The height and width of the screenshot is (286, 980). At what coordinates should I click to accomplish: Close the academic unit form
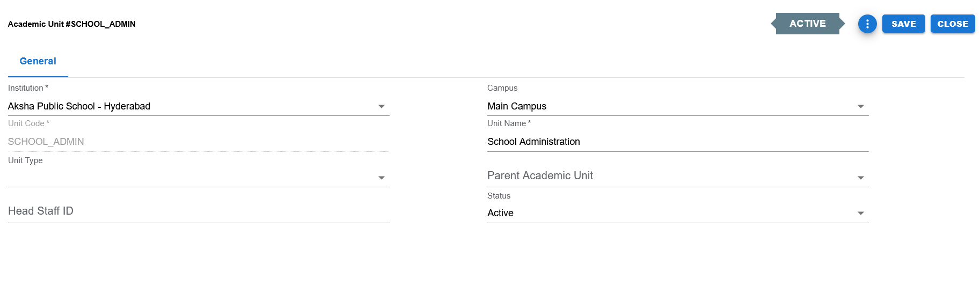pyautogui.click(x=953, y=24)
